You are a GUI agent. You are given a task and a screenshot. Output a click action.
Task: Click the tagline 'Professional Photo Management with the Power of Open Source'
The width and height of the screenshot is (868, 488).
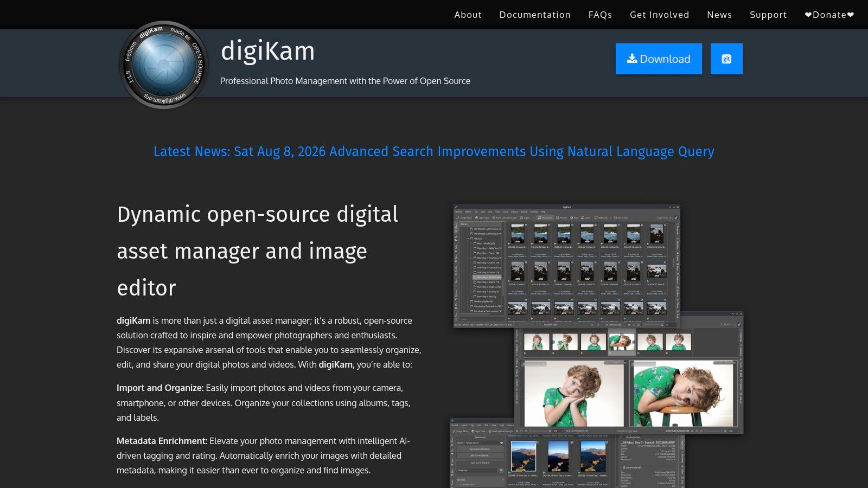[x=345, y=81]
